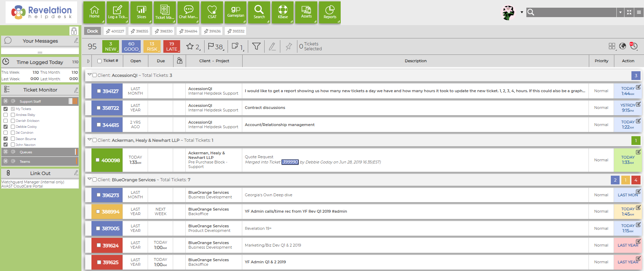The height and width of the screenshot is (271, 644).
Task: Toggle Debbie Godoy monitor checkbox
Action: tap(6, 127)
